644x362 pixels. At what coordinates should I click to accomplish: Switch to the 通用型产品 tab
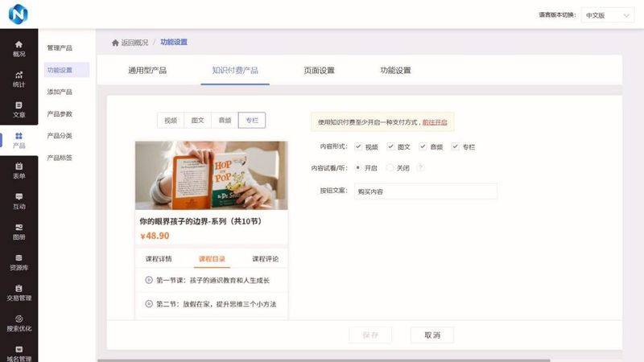coord(147,70)
